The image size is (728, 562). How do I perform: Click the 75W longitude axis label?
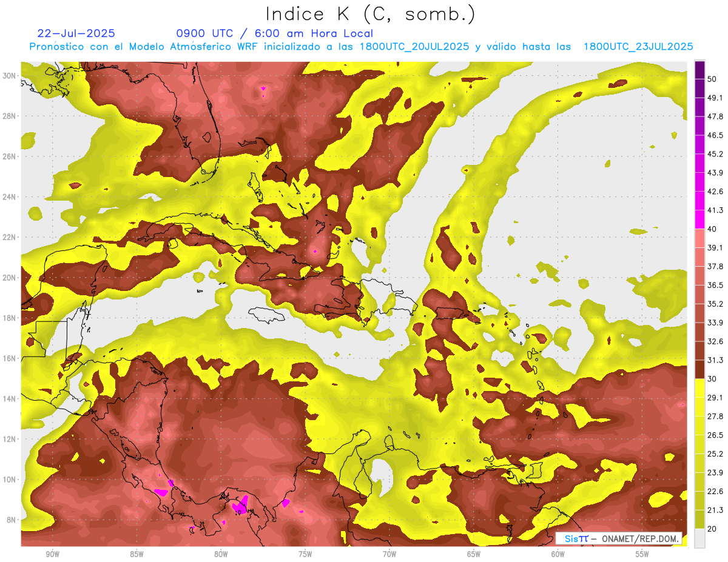(305, 555)
